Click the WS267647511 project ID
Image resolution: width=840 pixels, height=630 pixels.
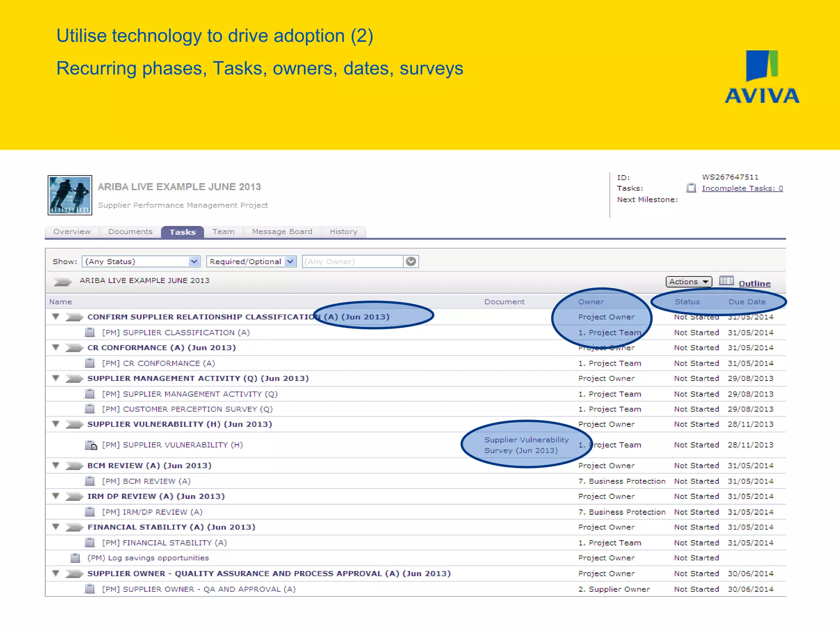click(x=730, y=177)
